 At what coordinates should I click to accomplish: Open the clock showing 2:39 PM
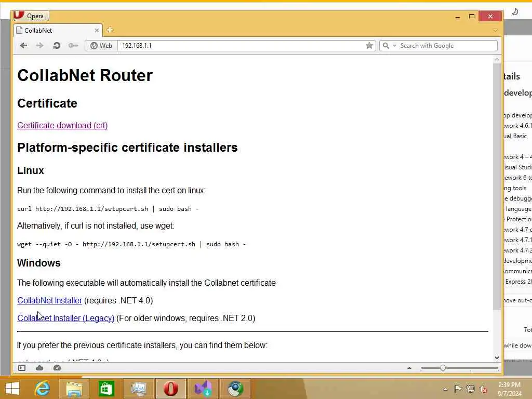[510, 389]
